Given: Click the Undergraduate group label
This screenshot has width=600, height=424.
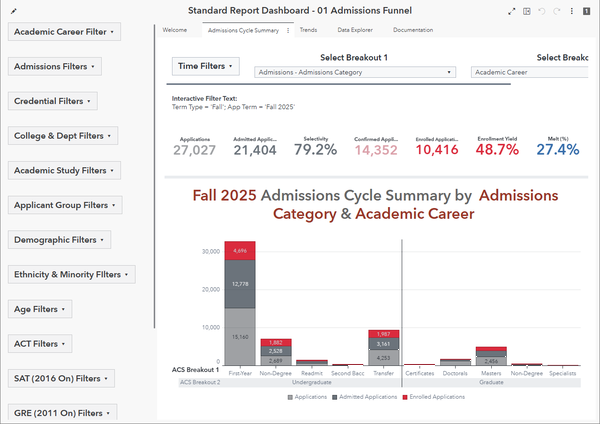Looking at the screenshot, I should pos(312,382).
